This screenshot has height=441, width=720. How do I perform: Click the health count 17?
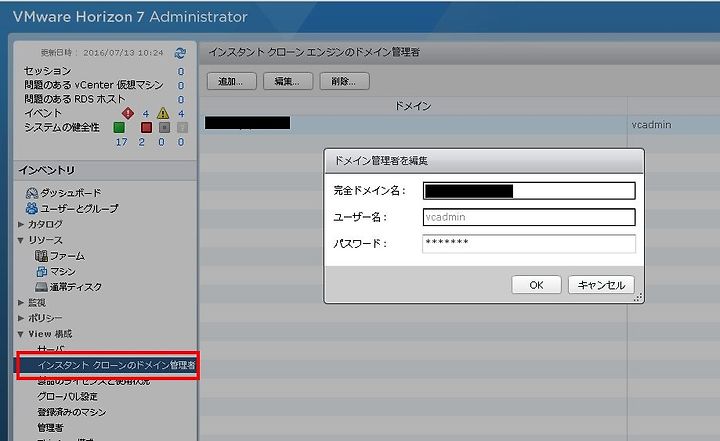[x=121, y=142]
